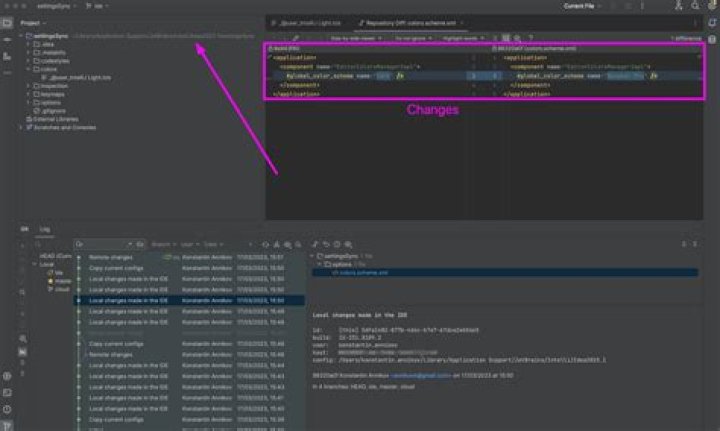This screenshot has height=431, width=720.
Task: Open the Commit tool window icon
Action: [7, 40]
